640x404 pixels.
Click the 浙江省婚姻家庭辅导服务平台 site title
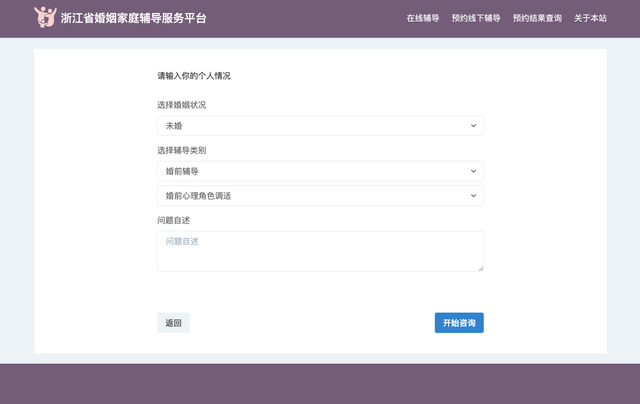point(133,18)
